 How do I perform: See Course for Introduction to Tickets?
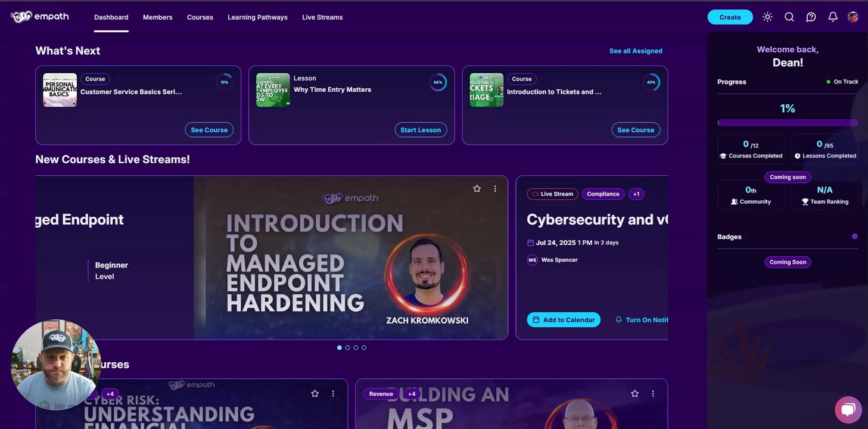[x=636, y=130]
